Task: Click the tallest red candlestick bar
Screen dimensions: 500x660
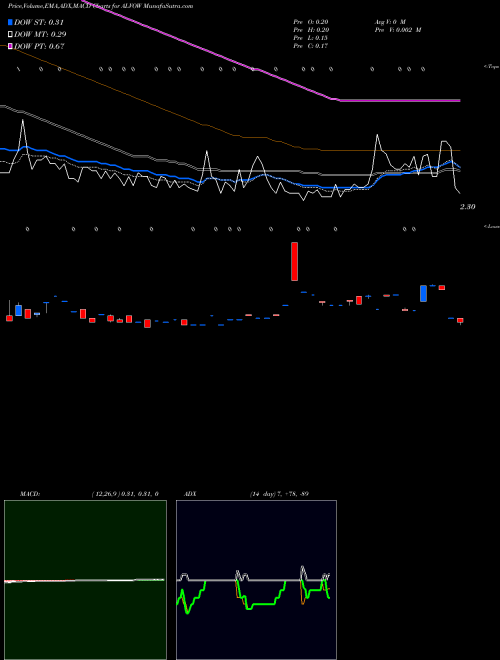Action: pos(295,261)
